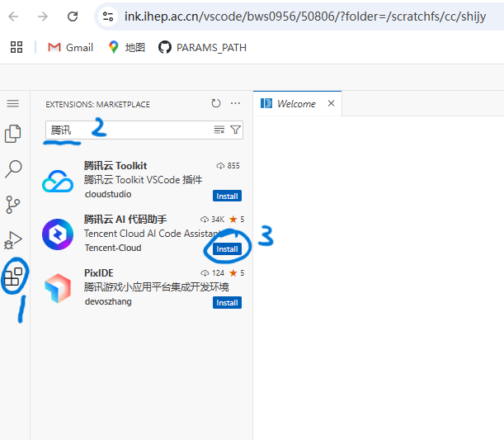This screenshot has width=504, height=440.
Task: Open the Search view in activity bar
Action: [x=13, y=169]
